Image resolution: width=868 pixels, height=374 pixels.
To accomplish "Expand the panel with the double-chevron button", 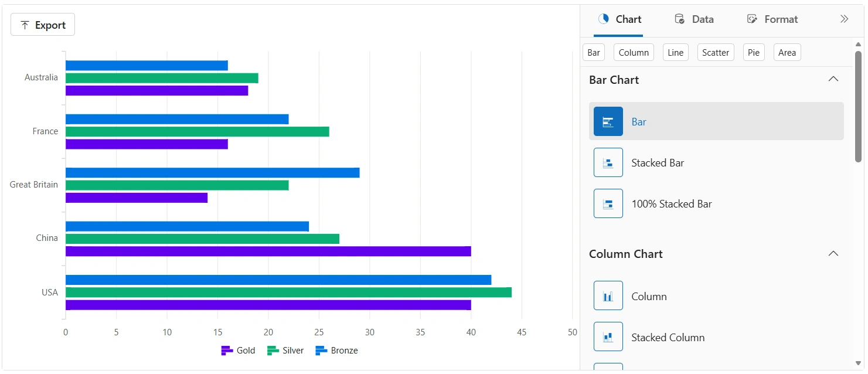I will coord(844,18).
